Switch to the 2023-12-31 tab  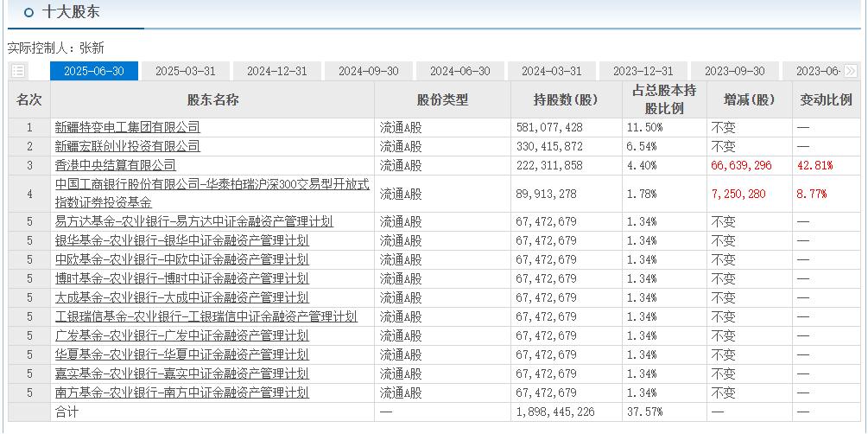point(643,71)
